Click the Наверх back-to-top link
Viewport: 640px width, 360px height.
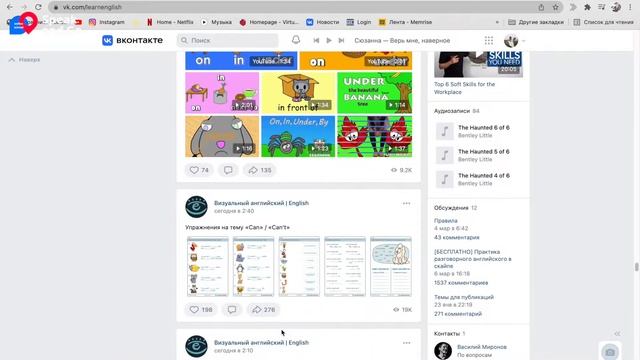[24, 60]
